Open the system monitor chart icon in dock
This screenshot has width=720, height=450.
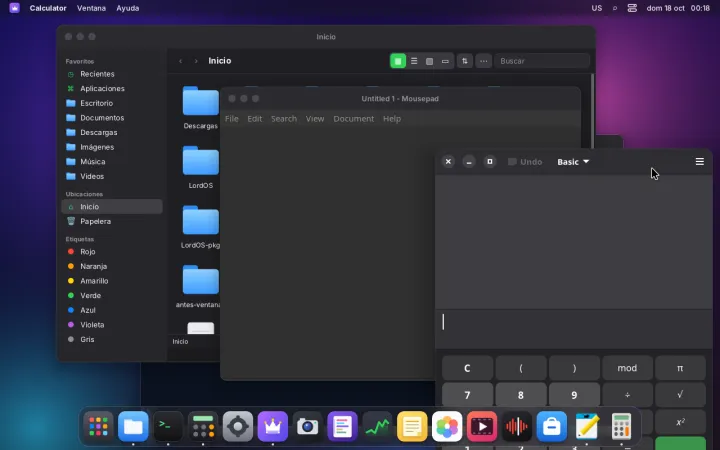coord(377,427)
